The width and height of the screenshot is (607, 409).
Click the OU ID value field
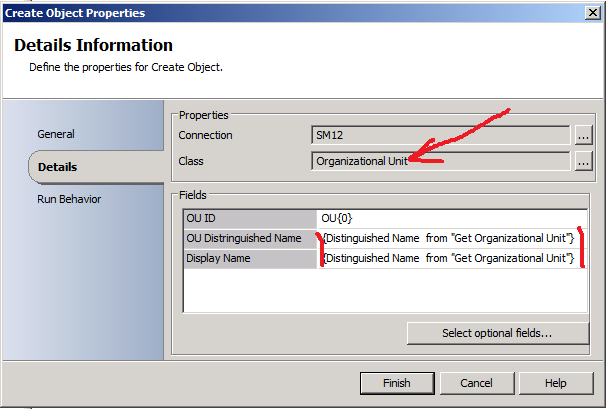tap(450, 217)
